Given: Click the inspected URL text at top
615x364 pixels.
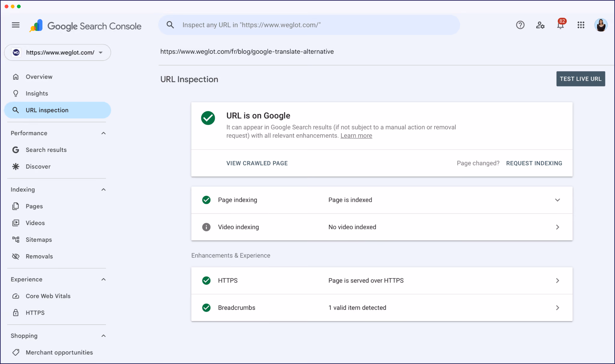Looking at the screenshot, I should (247, 52).
